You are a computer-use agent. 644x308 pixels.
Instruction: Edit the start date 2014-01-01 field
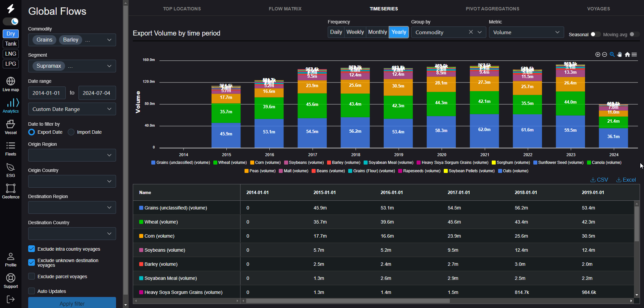(x=47, y=93)
